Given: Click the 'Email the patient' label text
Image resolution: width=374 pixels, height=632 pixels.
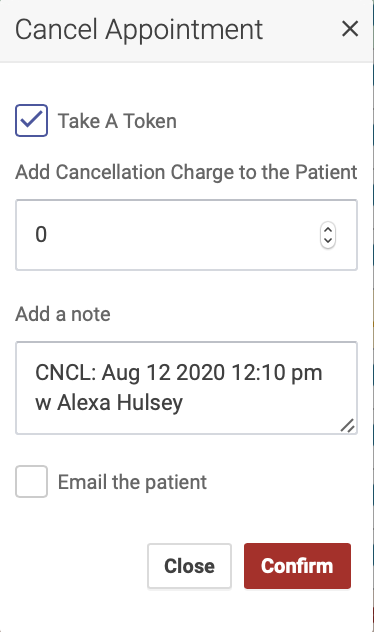Looking at the screenshot, I should (x=132, y=482).
